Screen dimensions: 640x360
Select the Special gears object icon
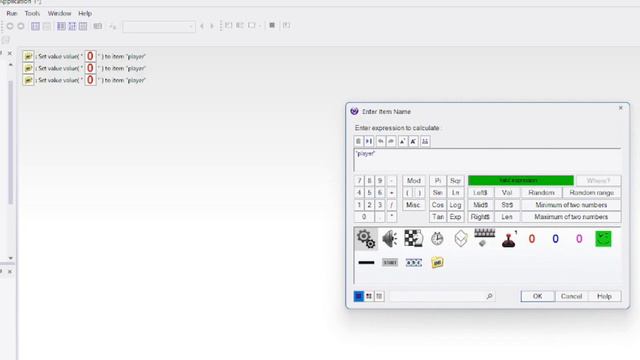[366, 239]
